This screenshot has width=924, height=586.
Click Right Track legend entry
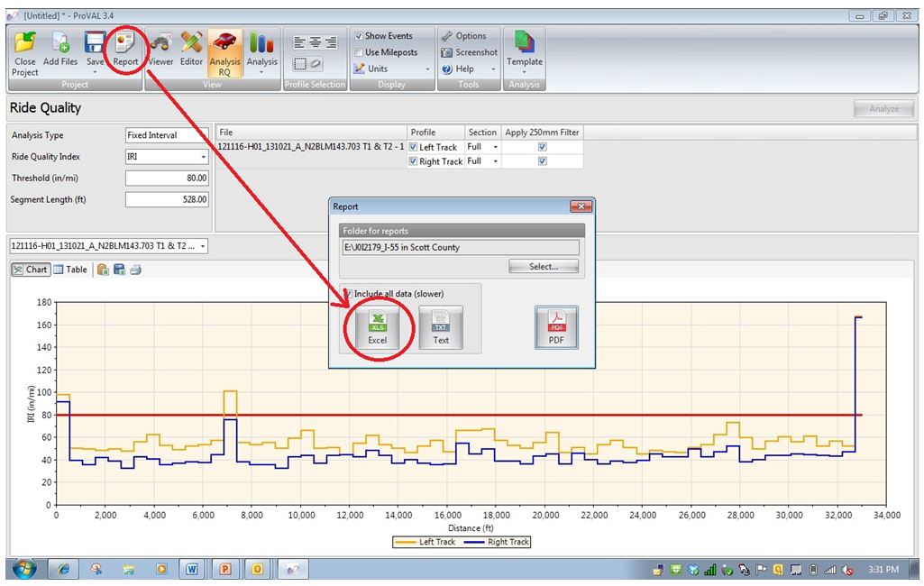(x=496, y=542)
